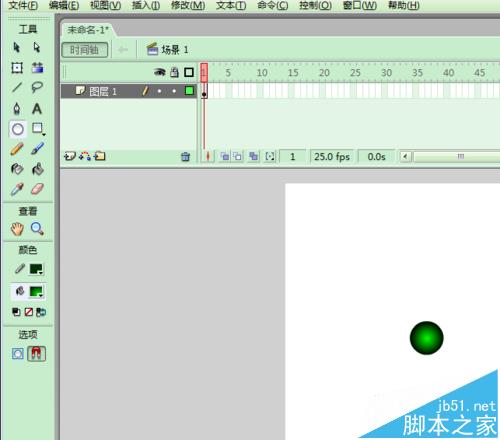This screenshot has width=500, height=440.
Task: Select the Eyedropper tool
Action: tap(17, 189)
